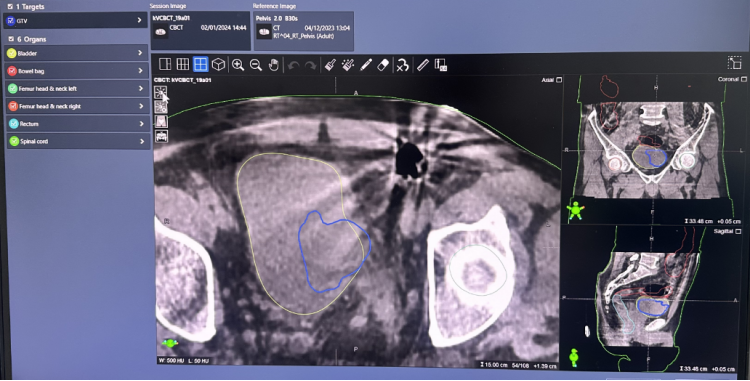The width and height of the screenshot is (750, 381).
Task: Switch to two-panel side-by-side layout
Action: pos(165,64)
